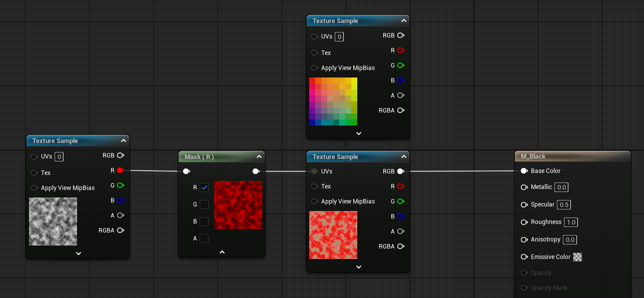Click Tex input pin on color palette Texture Sample
Screen dimensions: 644x298
click(x=314, y=52)
